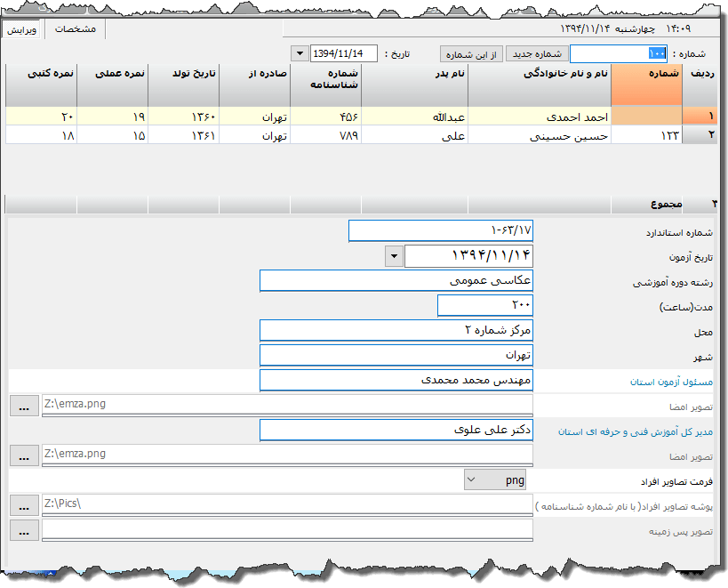Click the از این شماره button
This screenshot has height=588, width=728.
click(x=472, y=53)
